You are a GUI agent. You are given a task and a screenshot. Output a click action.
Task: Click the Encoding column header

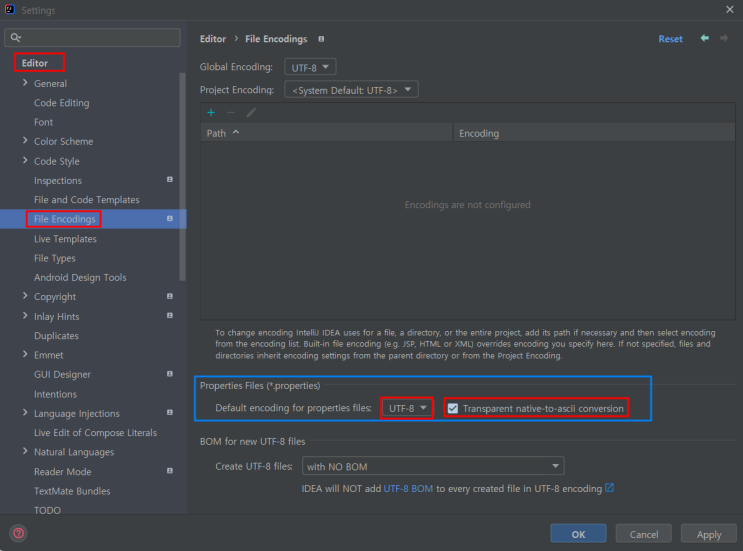pos(594,133)
